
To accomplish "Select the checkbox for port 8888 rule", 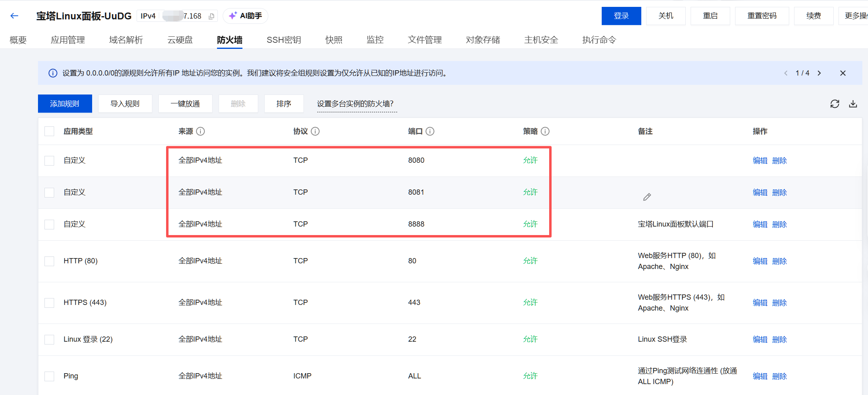I will pos(49,225).
